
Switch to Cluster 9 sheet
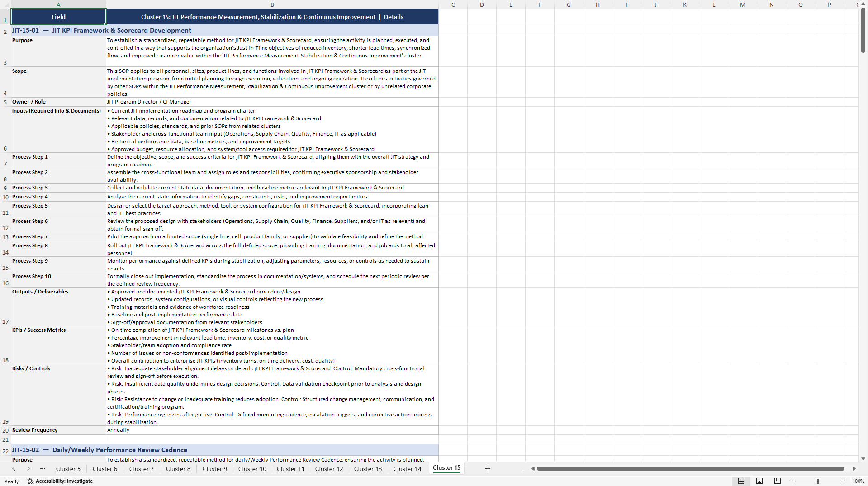click(215, 469)
